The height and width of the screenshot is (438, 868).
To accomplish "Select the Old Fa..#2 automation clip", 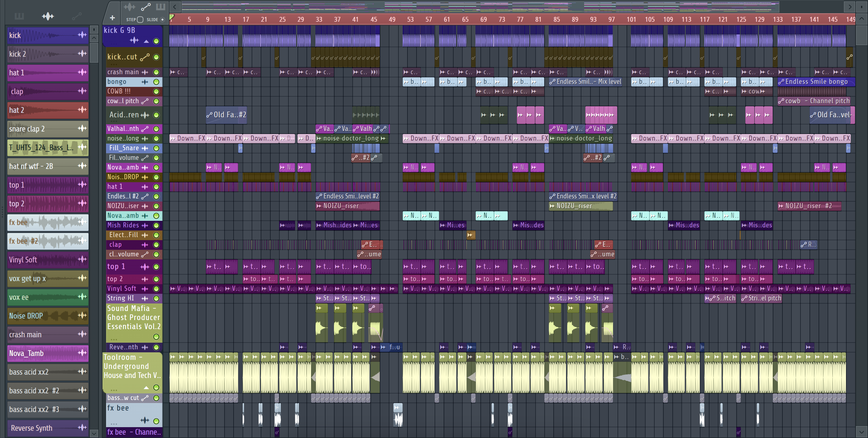I will point(226,115).
